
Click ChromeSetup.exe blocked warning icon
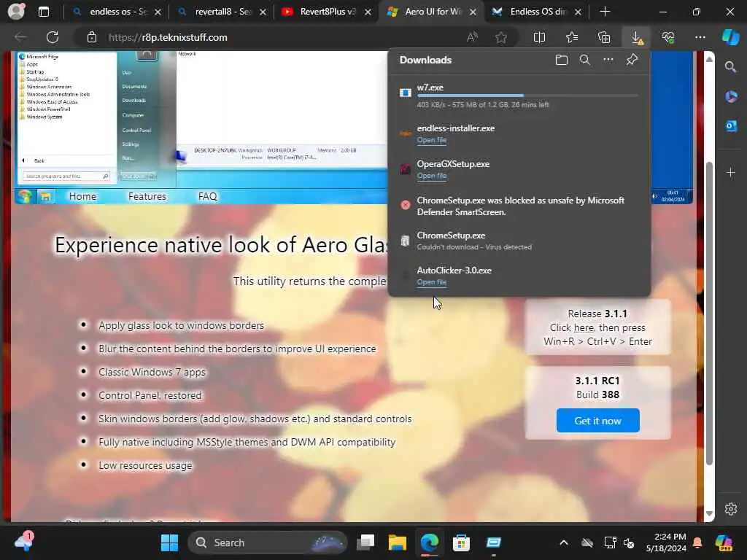406,205
